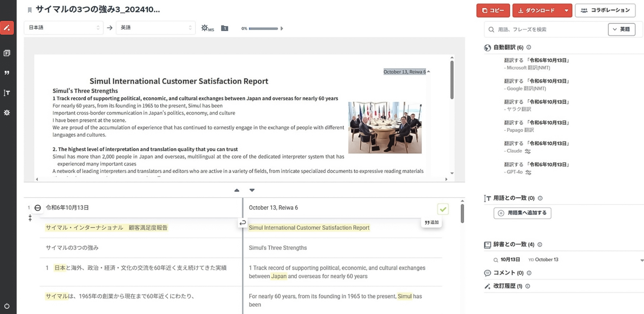Click the 辞書との一致 (4) heading
The width and height of the screenshot is (644, 314).
[x=513, y=245]
